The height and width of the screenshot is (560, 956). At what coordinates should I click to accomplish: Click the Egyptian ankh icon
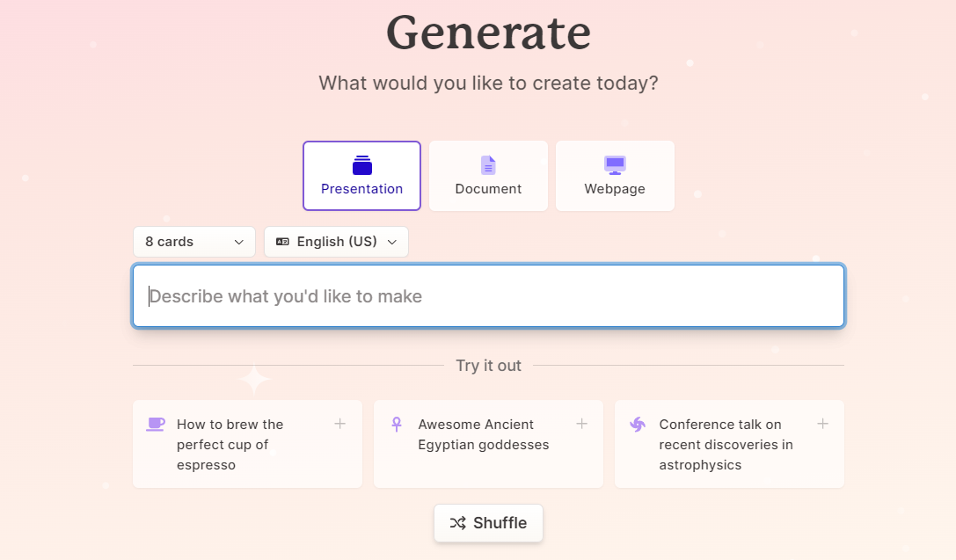pos(397,425)
